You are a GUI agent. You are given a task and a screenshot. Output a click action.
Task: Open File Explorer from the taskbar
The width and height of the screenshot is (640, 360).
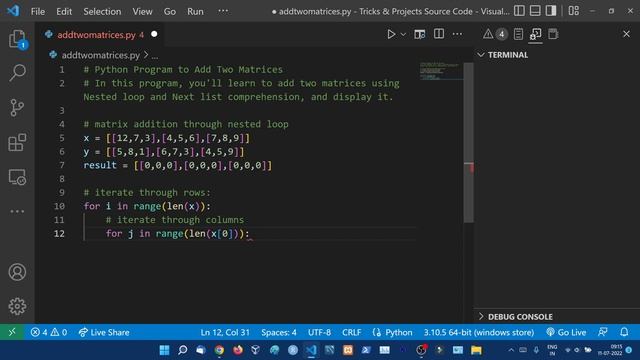point(476,350)
